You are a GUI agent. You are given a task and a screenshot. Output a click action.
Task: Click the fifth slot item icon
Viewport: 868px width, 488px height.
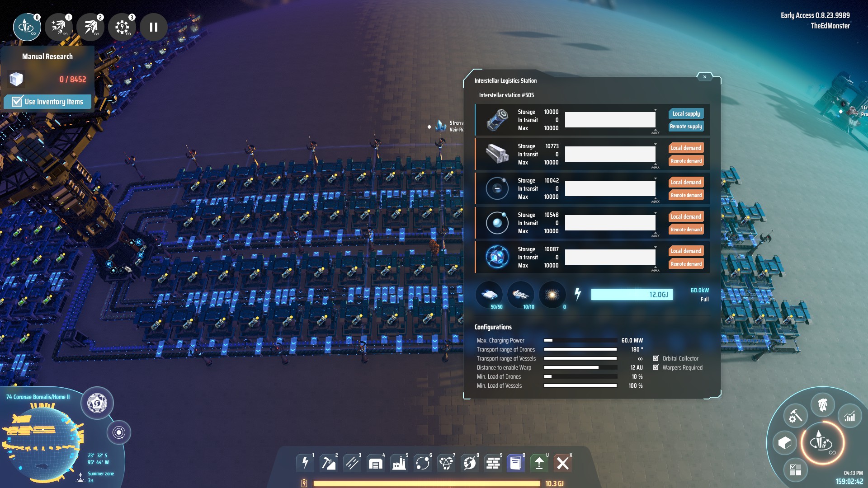coord(497,257)
